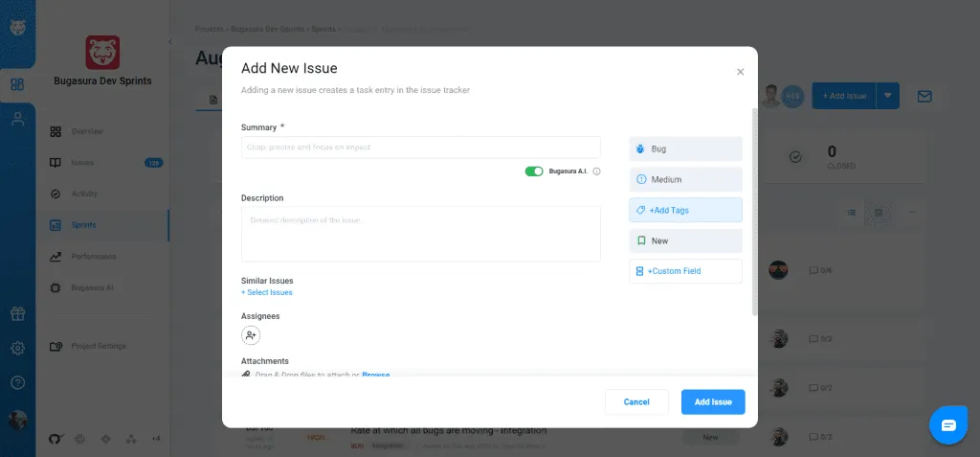Open the people icon in left rail
Screen dimensions: 980x457
pyautogui.click(x=17, y=119)
